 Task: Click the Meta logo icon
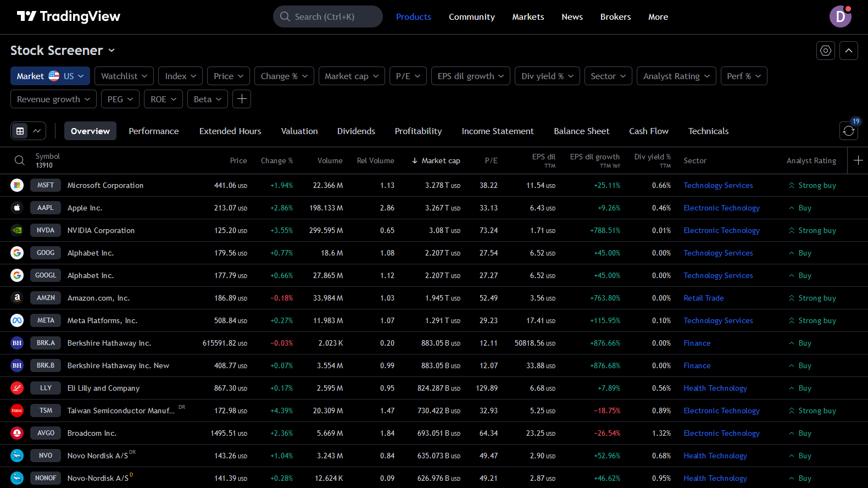point(17,320)
